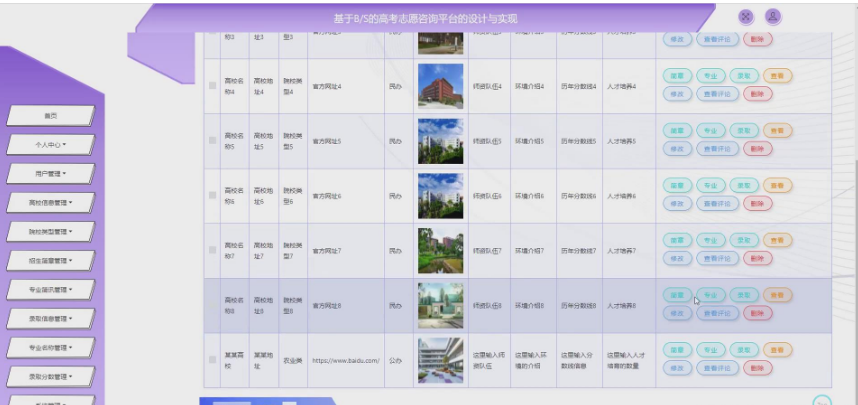Viewport: 858px width, 405px height.
Task: Go to 首页 in the sidebar
Action: [x=50, y=116]
